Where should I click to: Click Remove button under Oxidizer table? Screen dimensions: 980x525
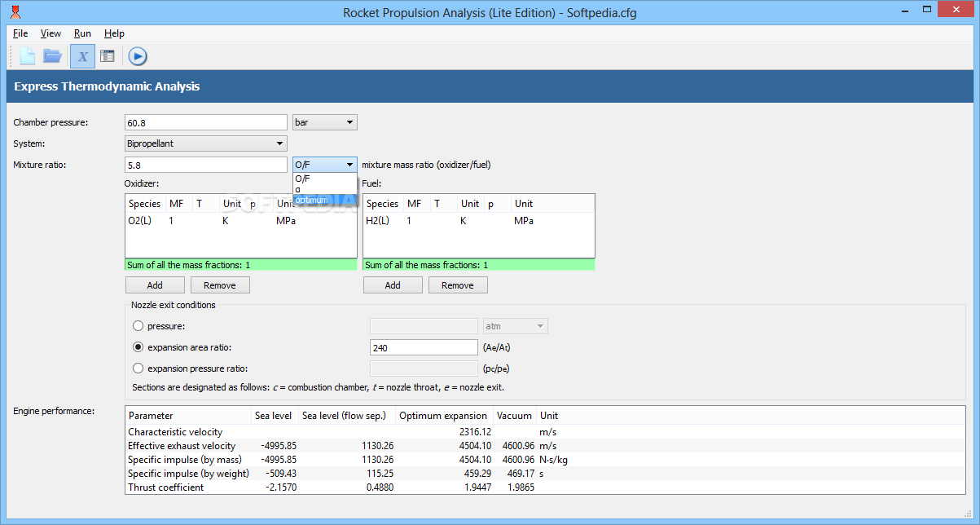tap(220, 285)
